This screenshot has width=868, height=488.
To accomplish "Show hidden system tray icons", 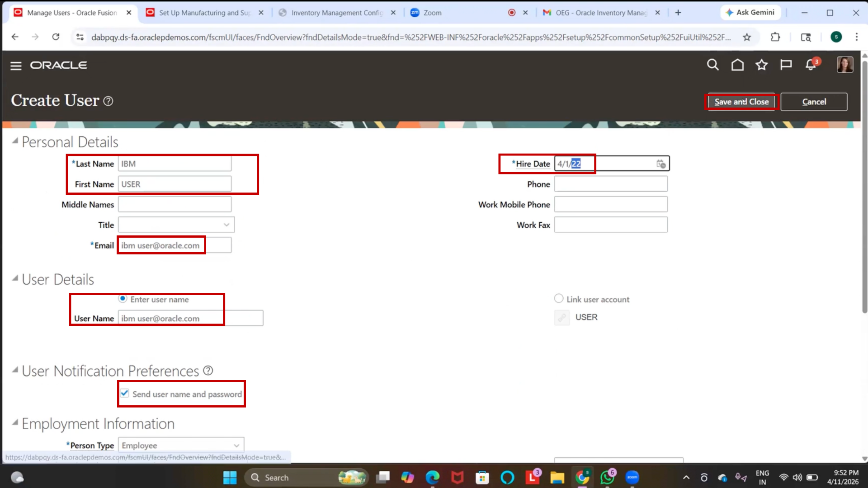I will (686, 478).
